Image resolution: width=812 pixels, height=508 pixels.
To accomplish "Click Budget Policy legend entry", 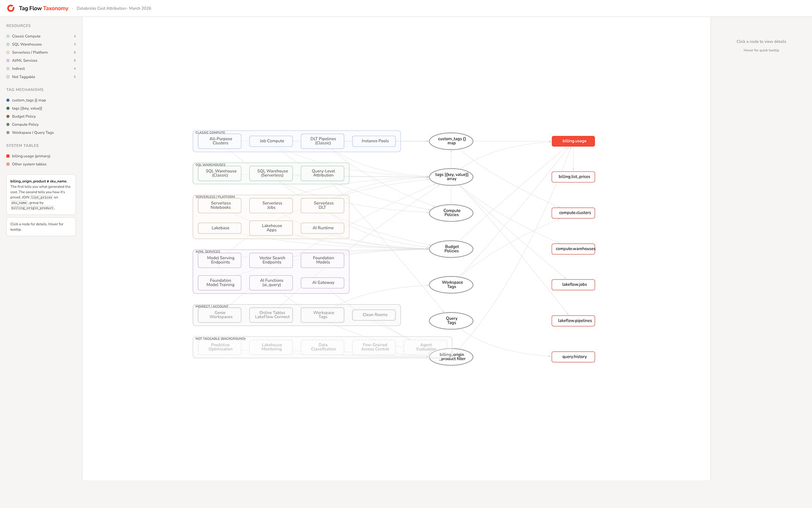I will (x=21, y=117).
